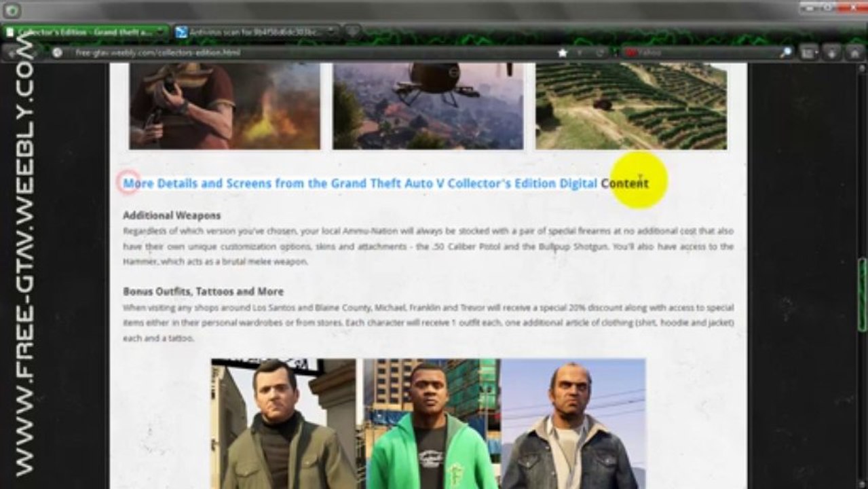868x489 pixels.
Task: Reload the current page
Action: pyautogui.click(x=600, y=52)
